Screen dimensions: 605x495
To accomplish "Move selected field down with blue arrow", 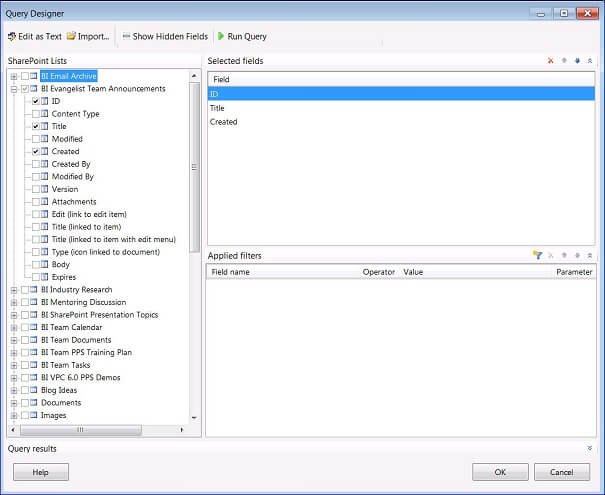I will (x=577, y=62).
